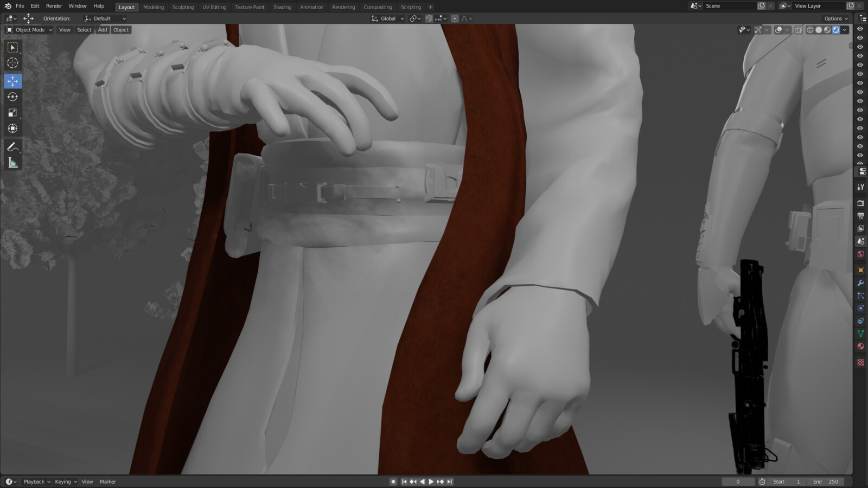Switch to Material Preview shading
The image size is (868, 488).
pyautogui.click(x=827, y=30)
